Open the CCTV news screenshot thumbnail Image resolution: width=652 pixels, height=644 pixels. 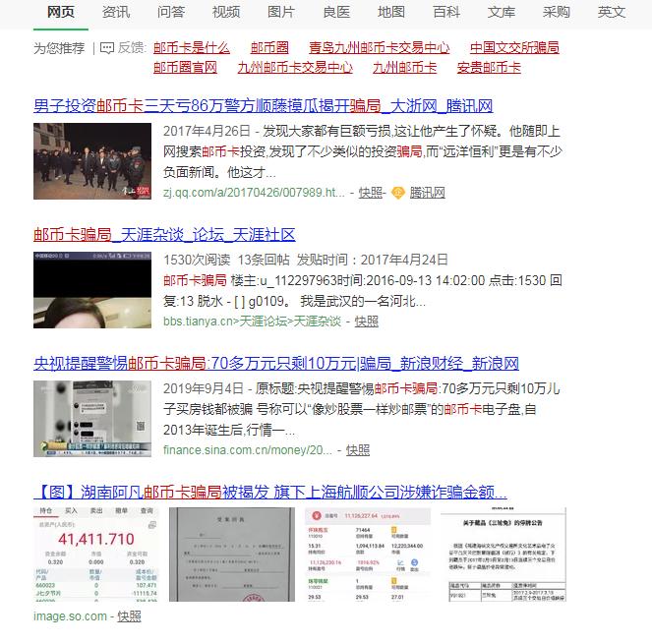click(92, 419)
